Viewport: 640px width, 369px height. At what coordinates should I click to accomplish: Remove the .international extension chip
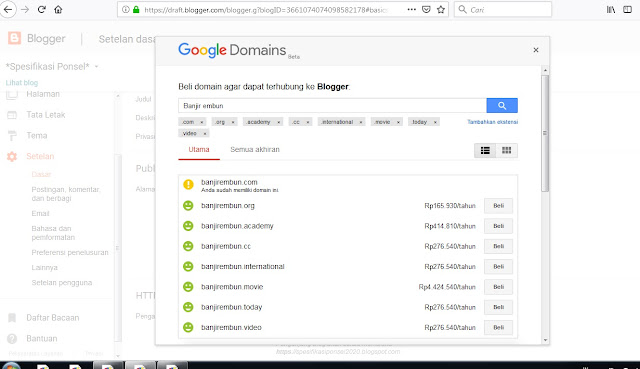point(360,122)
